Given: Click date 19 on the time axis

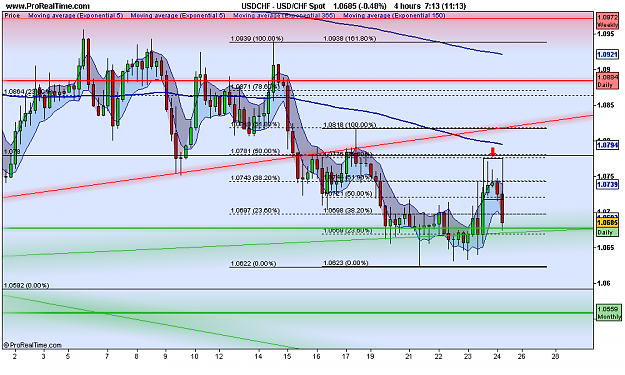Looking at the screenshot, I should click(370, 356).
